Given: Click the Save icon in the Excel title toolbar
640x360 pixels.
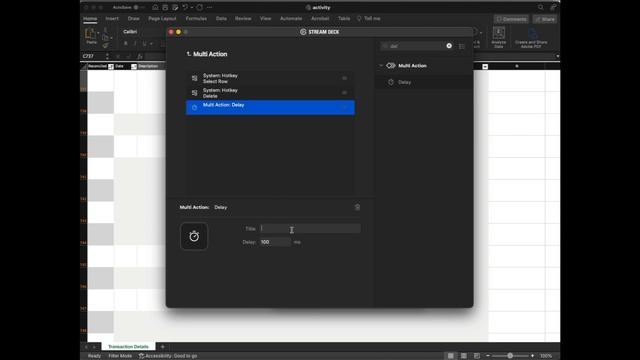Looking at the screenshot, I should pos(165,7).
